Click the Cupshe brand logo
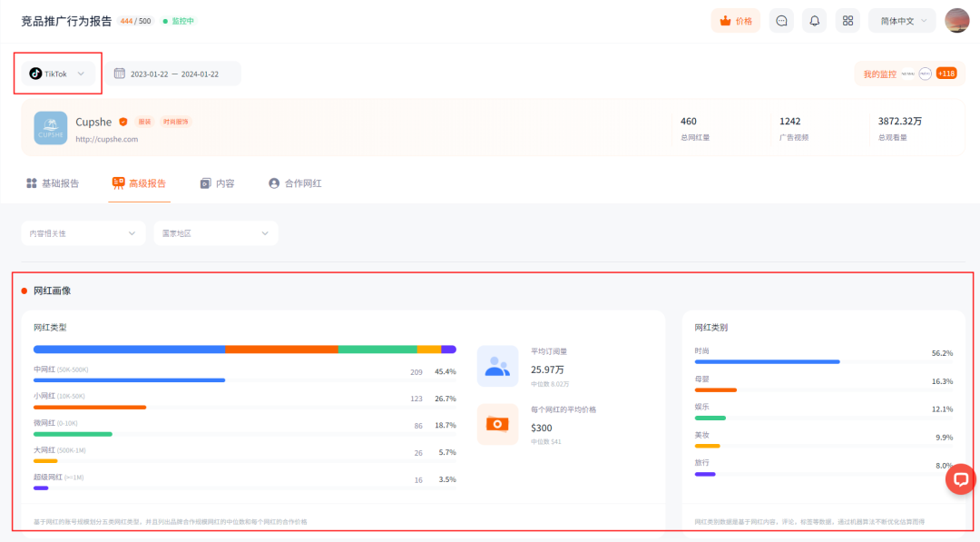This screenshot has height=542, width=980. (51, 128)
